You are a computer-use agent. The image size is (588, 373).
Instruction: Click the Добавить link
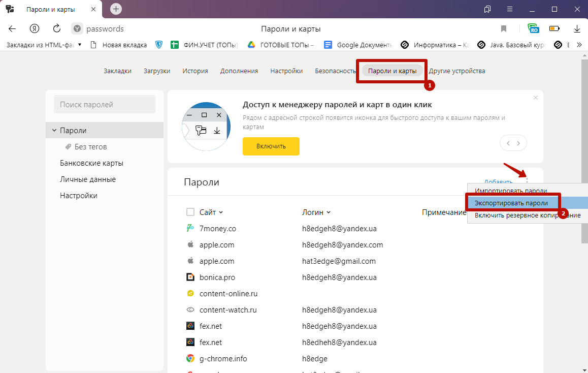point(498,182)
